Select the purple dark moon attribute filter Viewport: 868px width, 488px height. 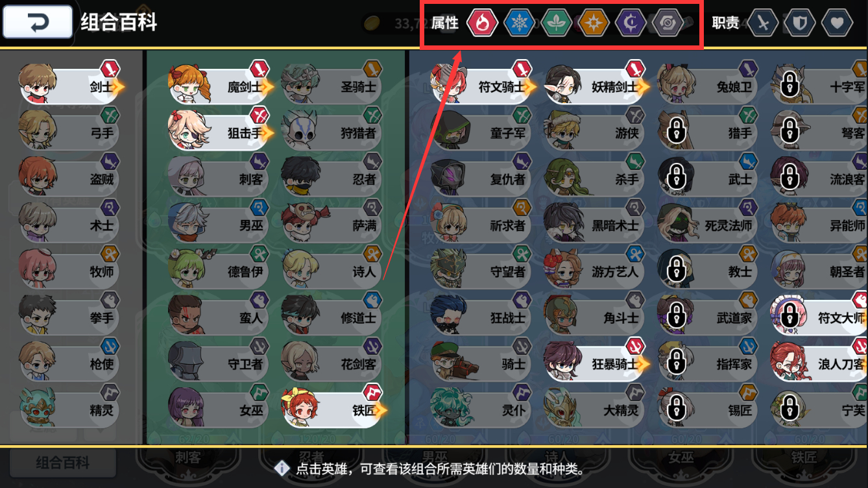(x=631, y=23)
